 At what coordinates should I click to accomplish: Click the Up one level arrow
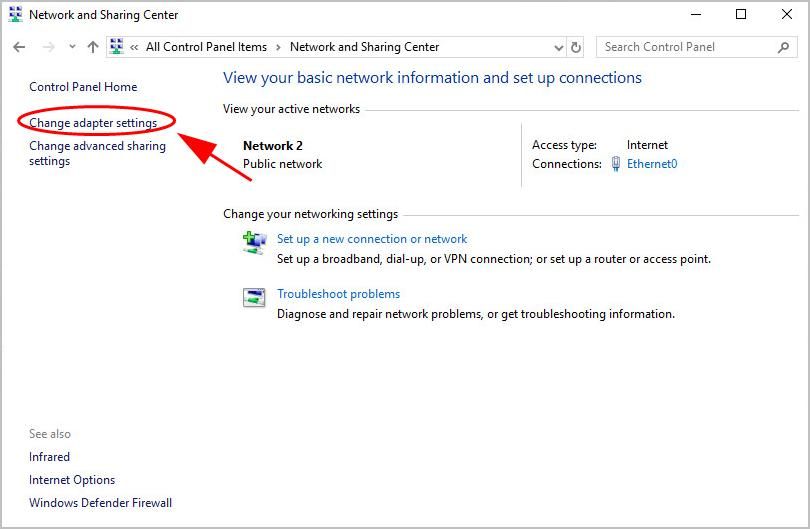[x=93, y=47]
